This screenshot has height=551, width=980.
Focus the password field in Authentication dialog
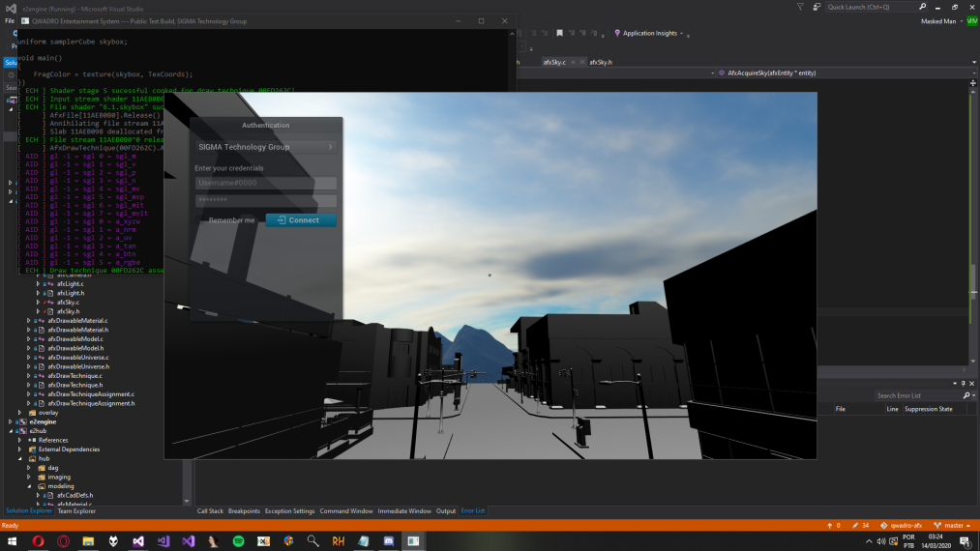pyautogui.click(x=266, y=200)
